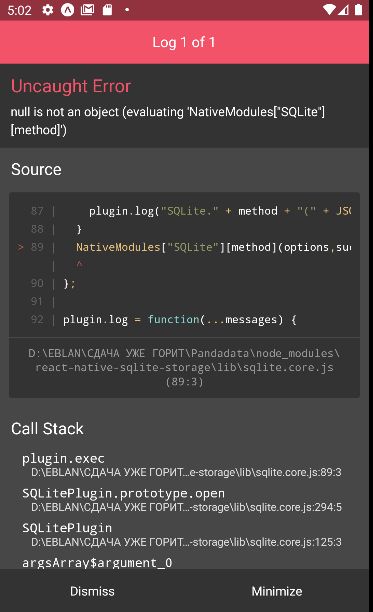
Task: Dismiss the error log
Action: click(92, 591)
